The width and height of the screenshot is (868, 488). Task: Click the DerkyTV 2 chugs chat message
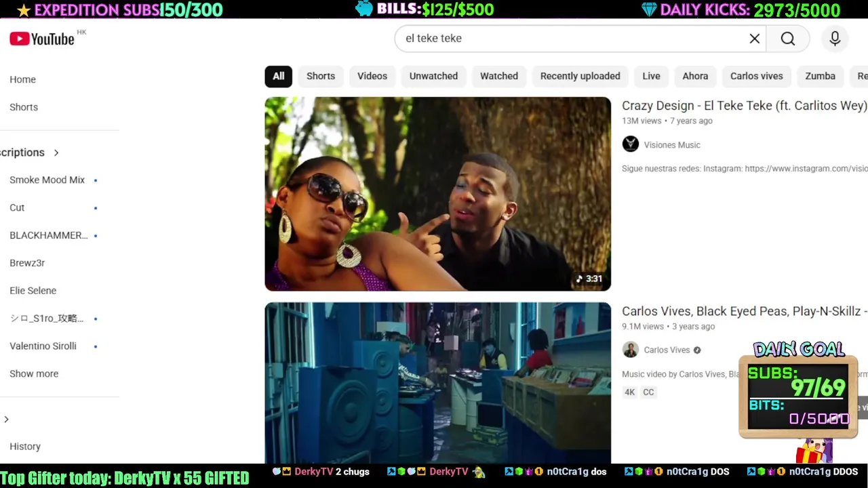click(x=321, y=472)
